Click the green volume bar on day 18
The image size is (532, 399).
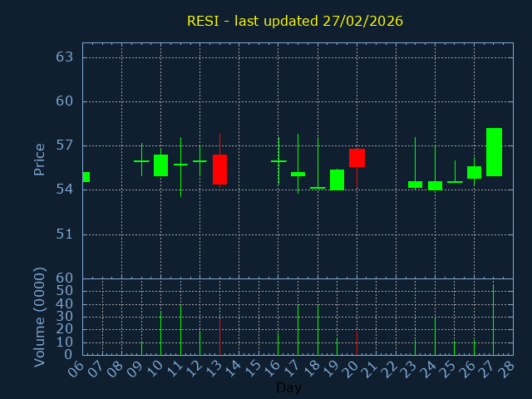coord(318,330)
